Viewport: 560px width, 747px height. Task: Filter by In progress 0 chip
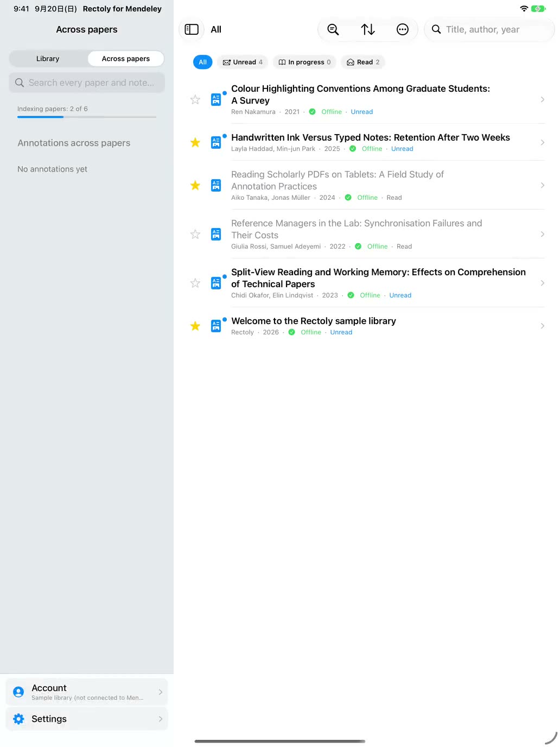click(x=304, y=62)
